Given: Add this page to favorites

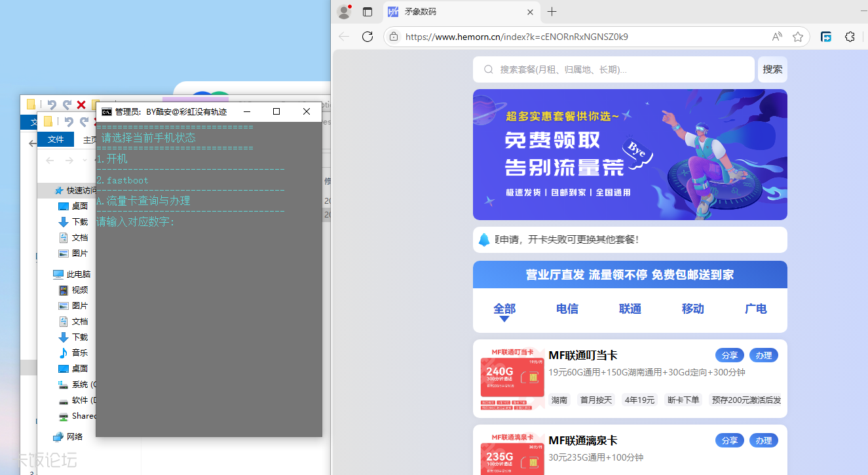Looking at the screenshot, I should (798, 37).
